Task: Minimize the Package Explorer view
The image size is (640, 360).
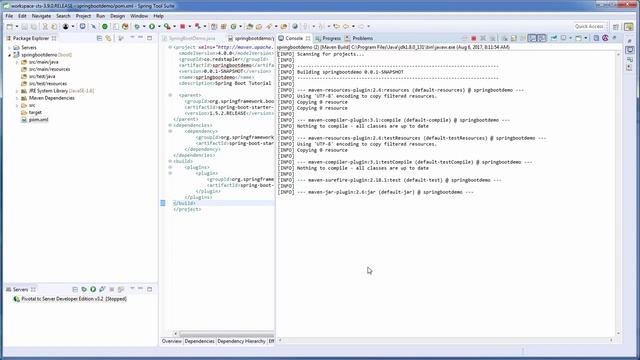Action: click(141, 38)
